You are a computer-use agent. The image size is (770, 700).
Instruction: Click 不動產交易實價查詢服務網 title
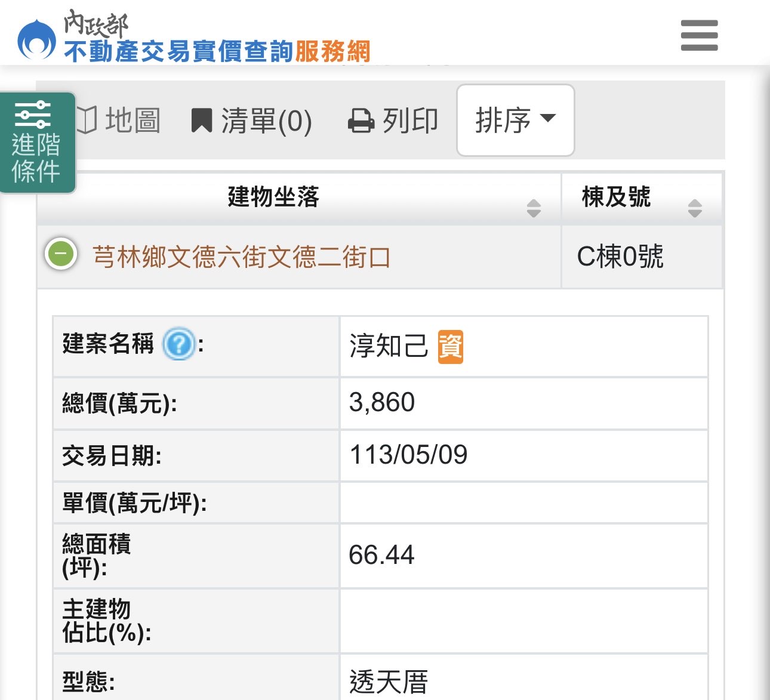(217, 51)
